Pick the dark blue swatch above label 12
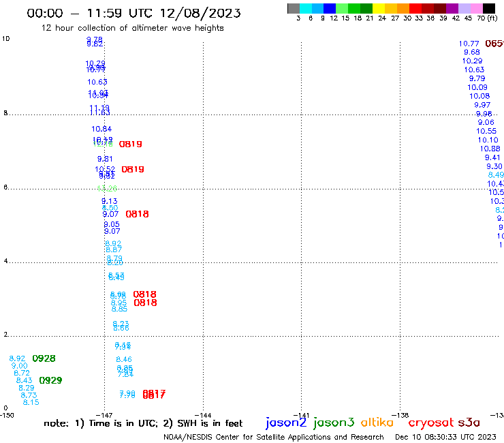The height and width of the screenshot is (443, 504). pos(330,8)
